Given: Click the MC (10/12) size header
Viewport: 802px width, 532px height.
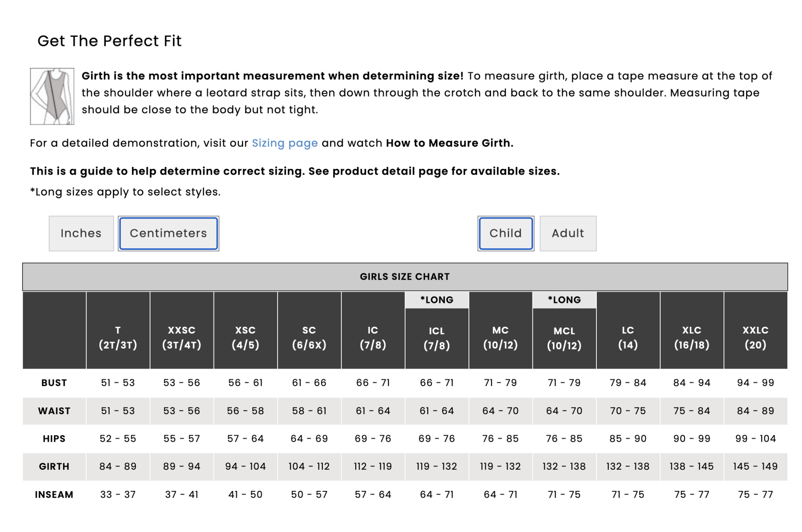Looking at the screenshot, I should pyautogui.click(x=500, y=337).
